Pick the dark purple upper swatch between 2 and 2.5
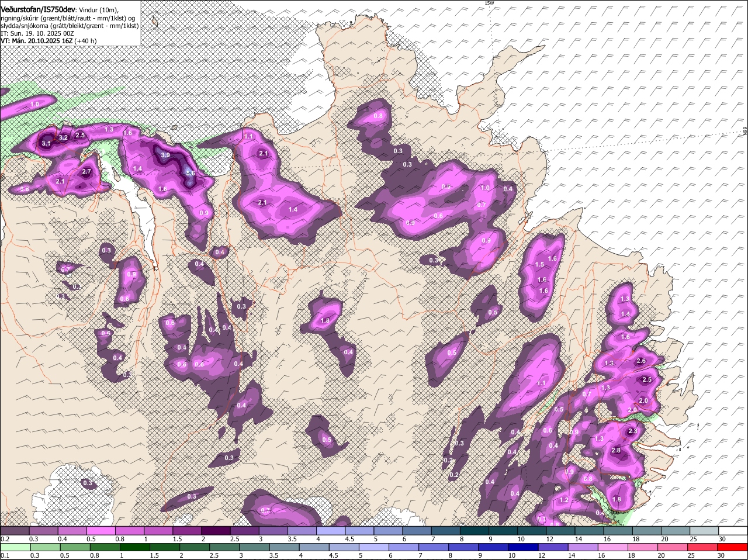Image resolution: width=748 pixels, height=560 pixels. pos(216,531)
